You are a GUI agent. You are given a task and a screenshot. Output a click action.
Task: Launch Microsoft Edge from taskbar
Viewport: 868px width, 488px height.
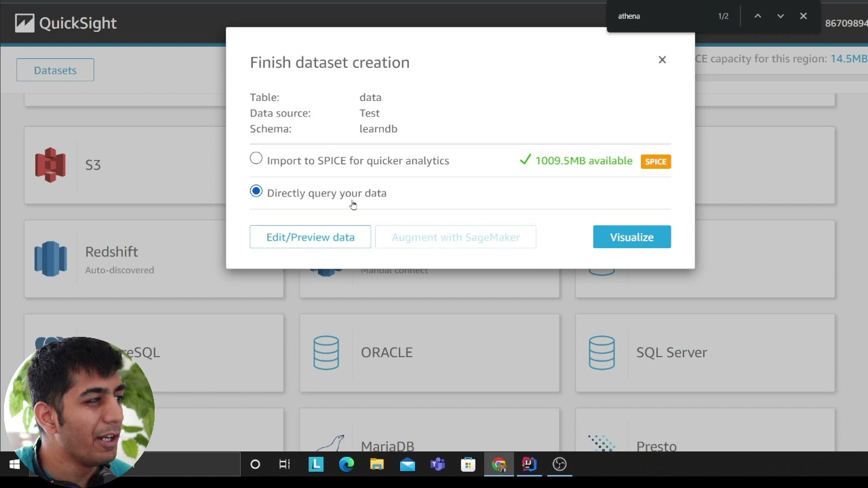click(x=347, y=464)
